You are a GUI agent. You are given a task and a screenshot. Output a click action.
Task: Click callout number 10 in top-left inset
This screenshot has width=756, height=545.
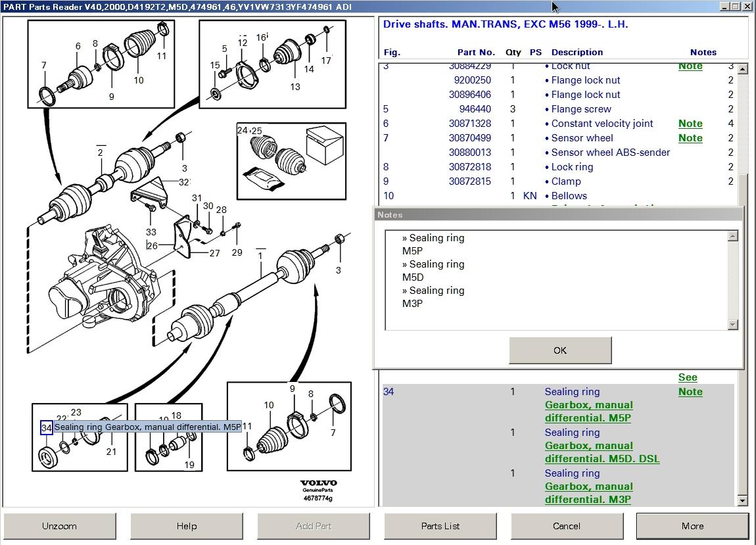point(139,81)
